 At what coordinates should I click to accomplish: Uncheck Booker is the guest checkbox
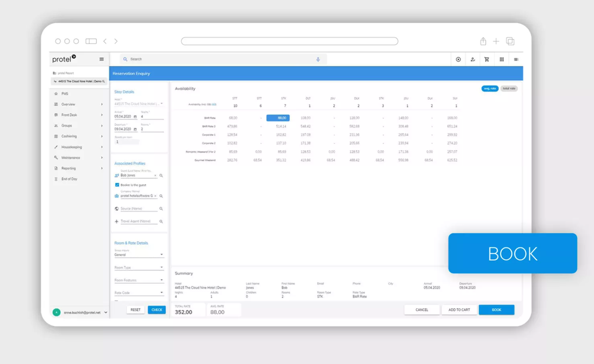tap(117, 185)
